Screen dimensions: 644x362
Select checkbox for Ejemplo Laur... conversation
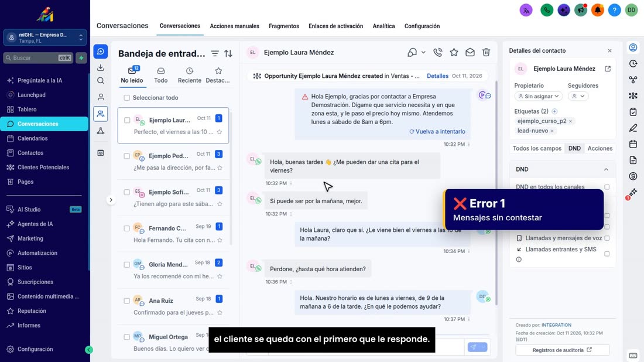pyautogui.click(x=127, y=121)
